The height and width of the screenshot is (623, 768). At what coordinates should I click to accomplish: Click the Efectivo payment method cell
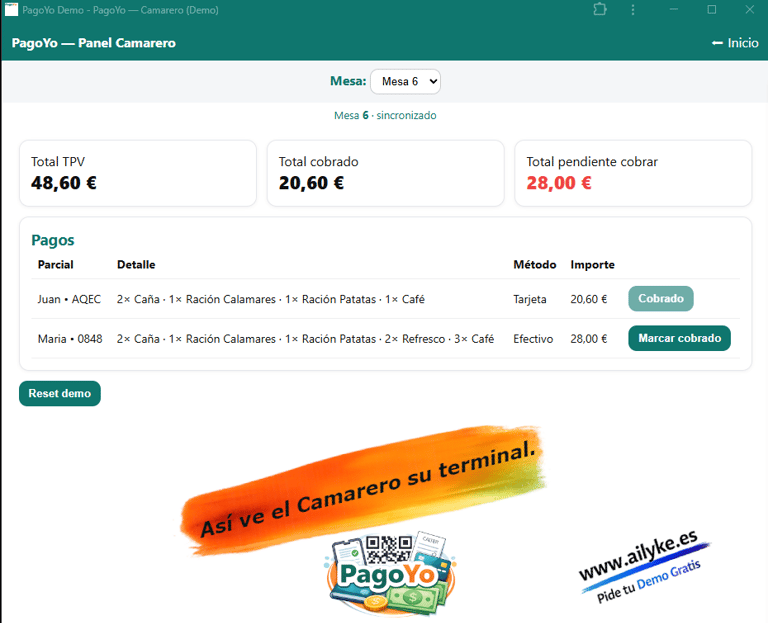coord(533,339)
